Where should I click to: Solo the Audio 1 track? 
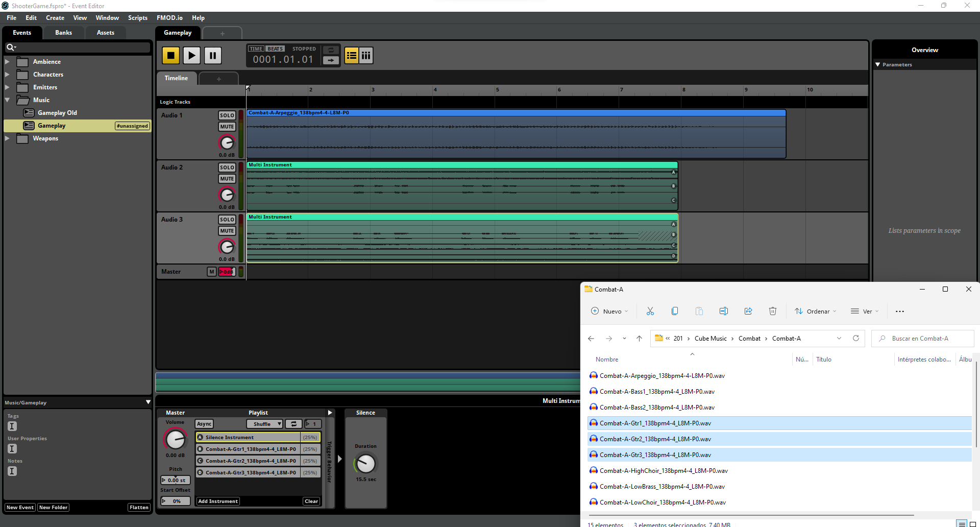(227, 115)
